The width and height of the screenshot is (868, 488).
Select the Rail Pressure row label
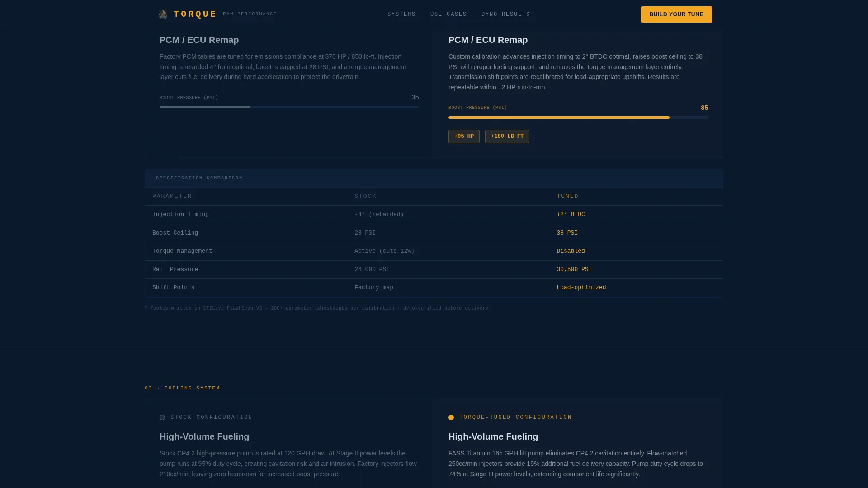(x=175, y=270)
